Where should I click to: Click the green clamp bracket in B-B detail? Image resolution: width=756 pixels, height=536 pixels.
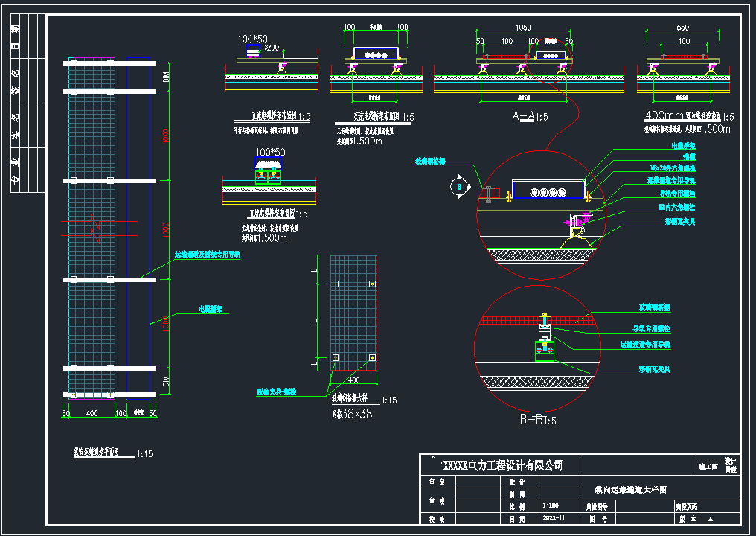[x=545, y=349]
